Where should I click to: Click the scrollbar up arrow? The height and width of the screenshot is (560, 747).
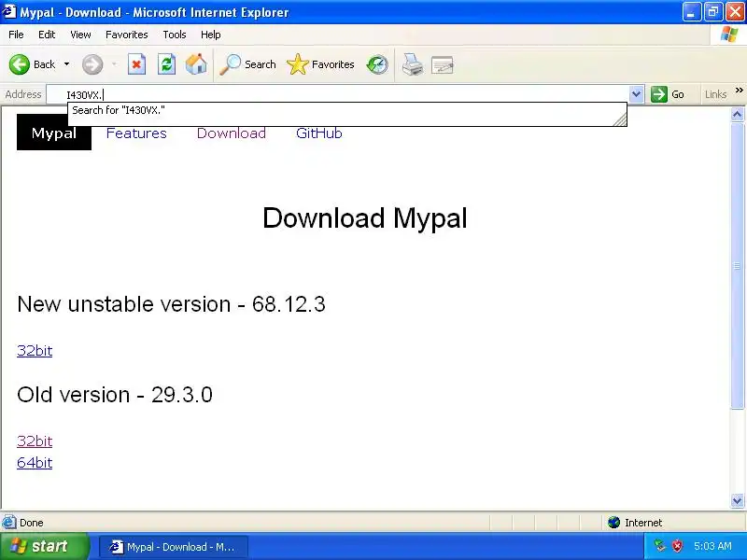click(x=737, y=114)
